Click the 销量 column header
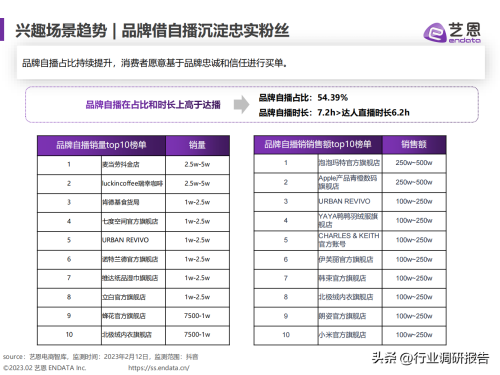This screenshot has height=375, width=500. pyautogui.click(x=197, y=145)
